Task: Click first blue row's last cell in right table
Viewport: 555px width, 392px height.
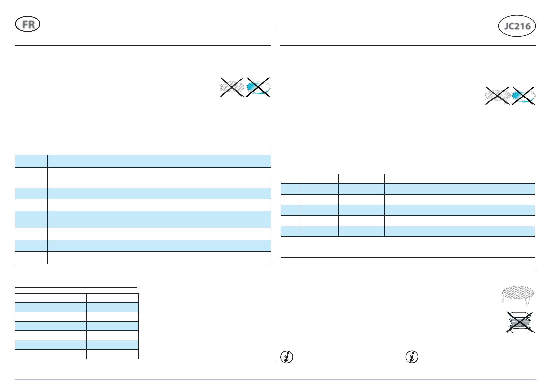Action: click(x=459, y=189)
